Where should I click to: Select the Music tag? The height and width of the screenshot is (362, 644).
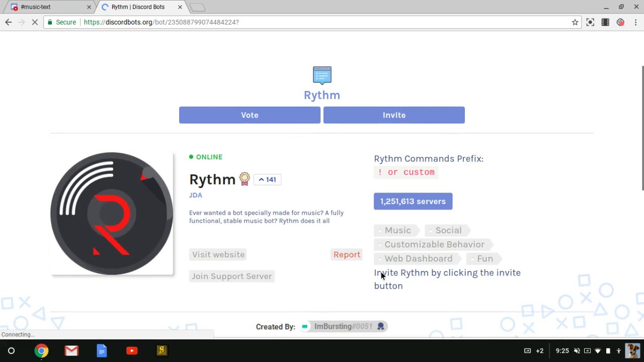click(397, 230)
